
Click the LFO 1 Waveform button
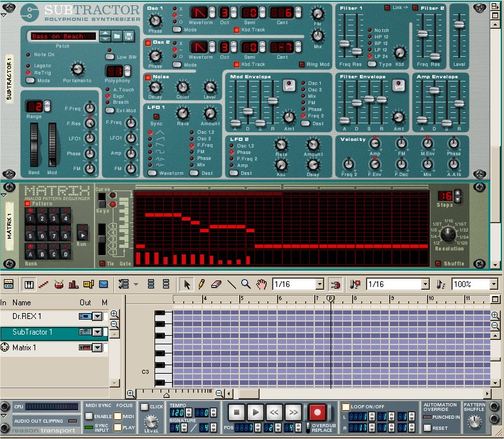point(152,173)
